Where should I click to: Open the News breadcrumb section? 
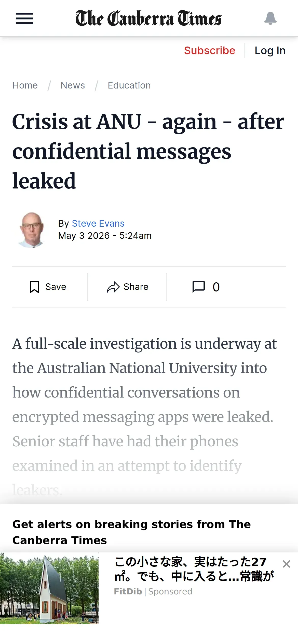73,85
